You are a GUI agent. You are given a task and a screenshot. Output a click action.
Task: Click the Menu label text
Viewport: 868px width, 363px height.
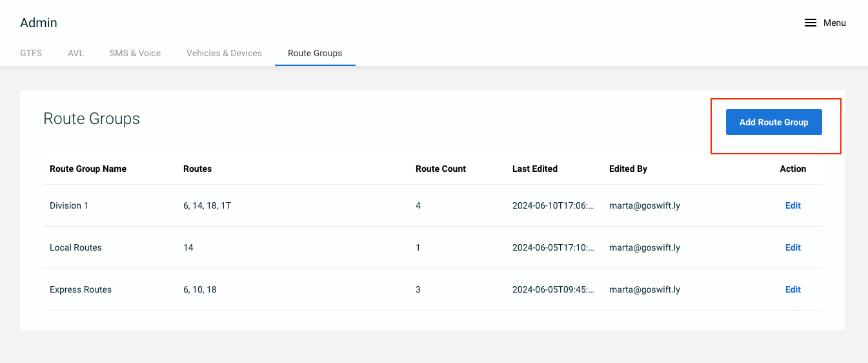pyautogui.click(x=834, y=23)
